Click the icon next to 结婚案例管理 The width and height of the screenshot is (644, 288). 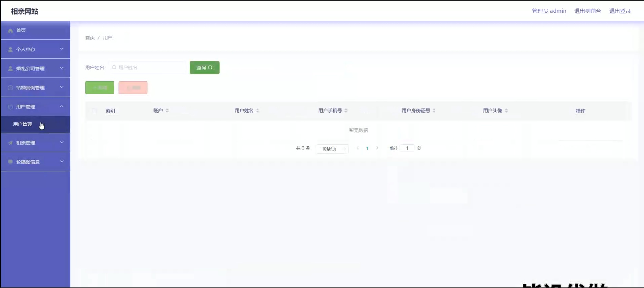(10, 88)
